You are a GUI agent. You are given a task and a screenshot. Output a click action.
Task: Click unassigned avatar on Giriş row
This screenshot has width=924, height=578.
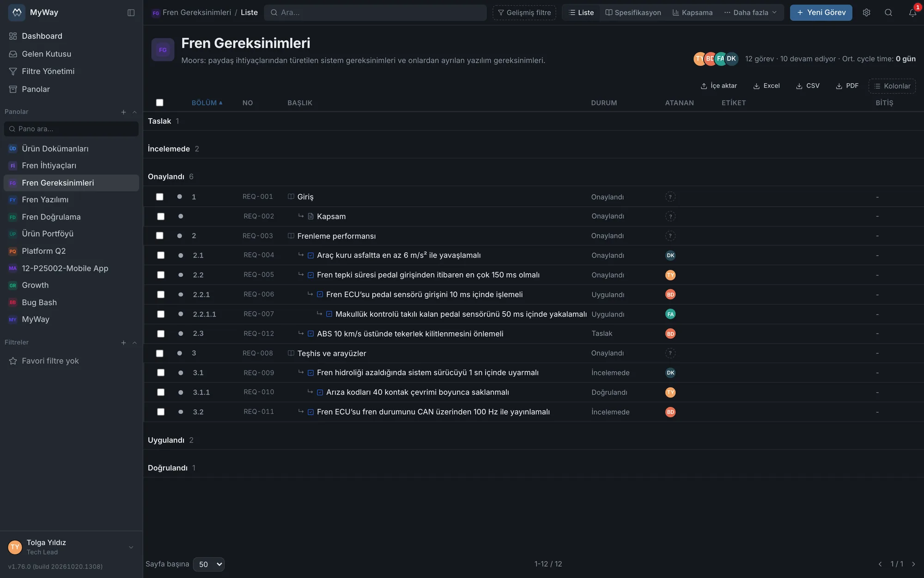point(670,197)
